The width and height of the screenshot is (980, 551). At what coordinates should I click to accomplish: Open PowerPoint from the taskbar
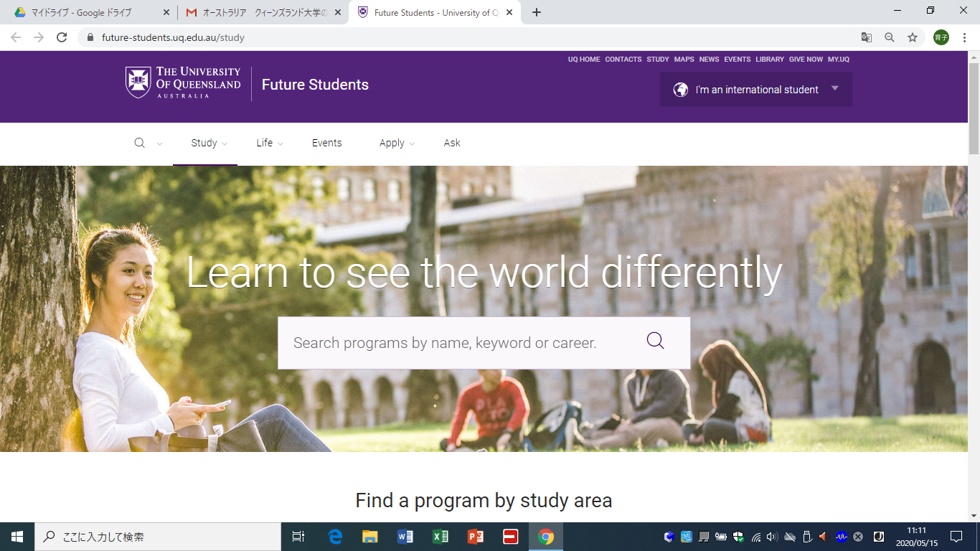click(x=475, y=537)
